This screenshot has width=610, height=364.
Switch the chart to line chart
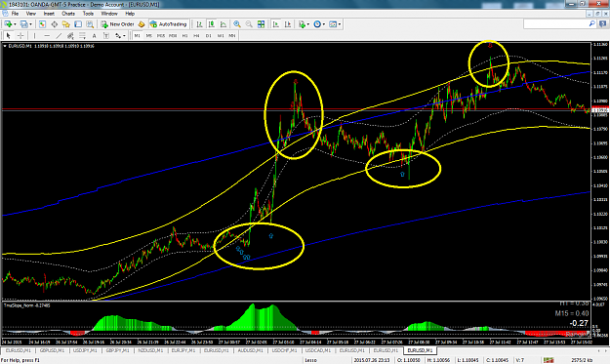click(223, 24)
